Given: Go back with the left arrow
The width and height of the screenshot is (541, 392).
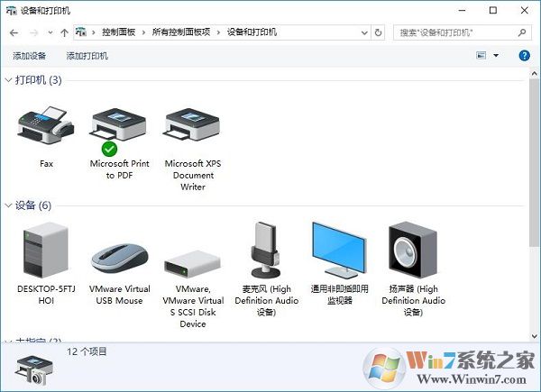Looking at the screenshot, I should tap(14, 33).
